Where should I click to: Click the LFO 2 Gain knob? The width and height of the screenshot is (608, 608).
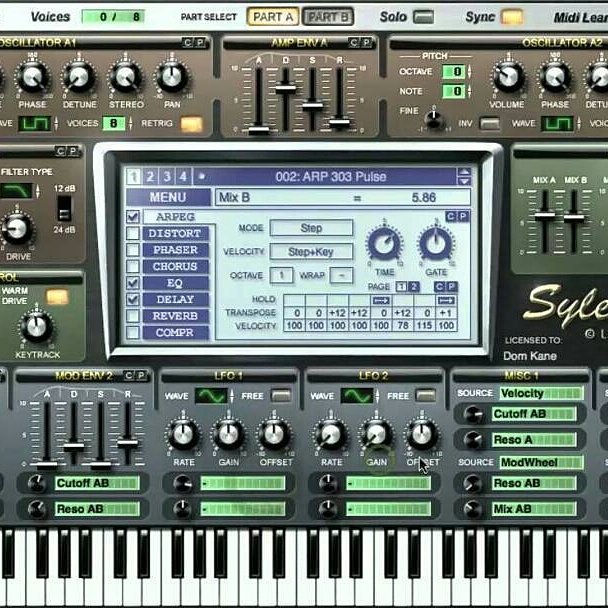click(x=376, y=434)
